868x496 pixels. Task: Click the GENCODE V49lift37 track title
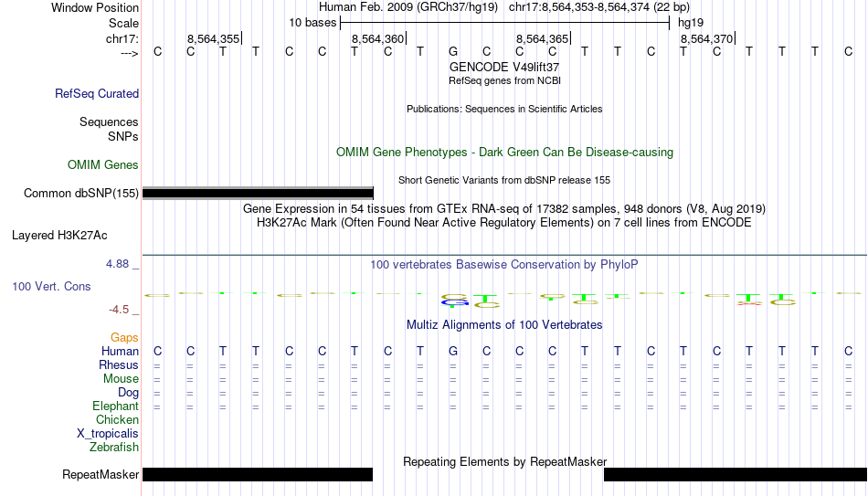coord(504,67)
